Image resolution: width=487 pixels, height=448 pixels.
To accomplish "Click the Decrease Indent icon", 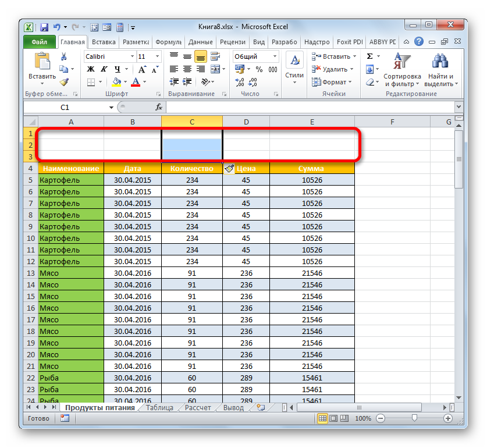I will coord(174,82).
